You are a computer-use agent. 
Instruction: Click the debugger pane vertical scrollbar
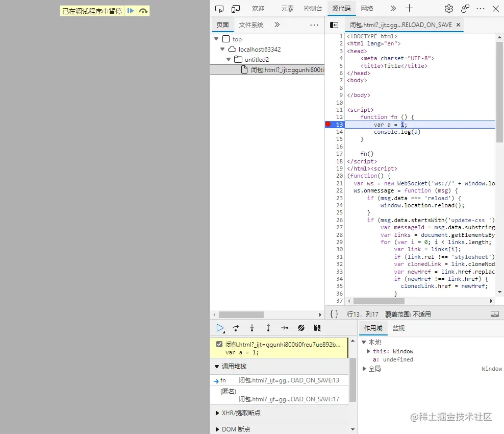[x=352, y=380]
